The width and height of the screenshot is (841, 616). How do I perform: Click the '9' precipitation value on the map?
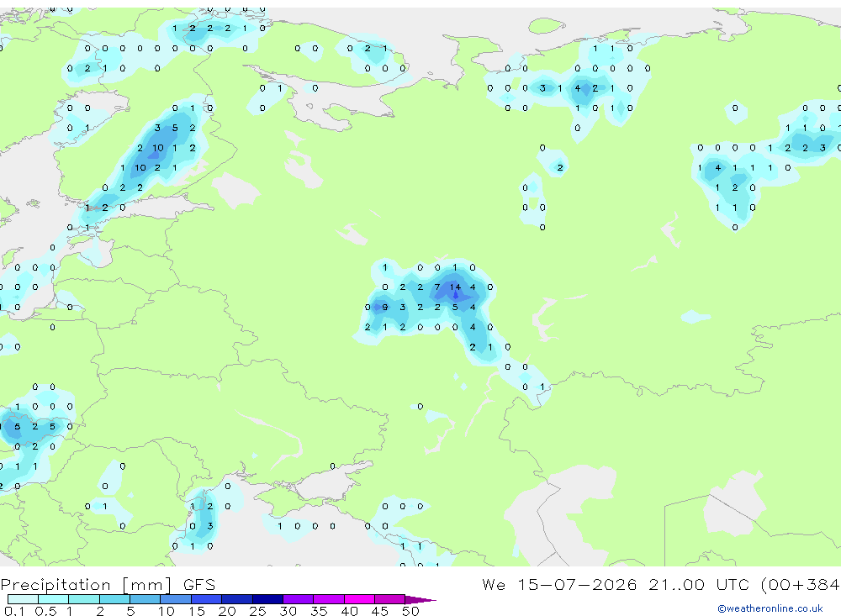(x=384, y=308)
